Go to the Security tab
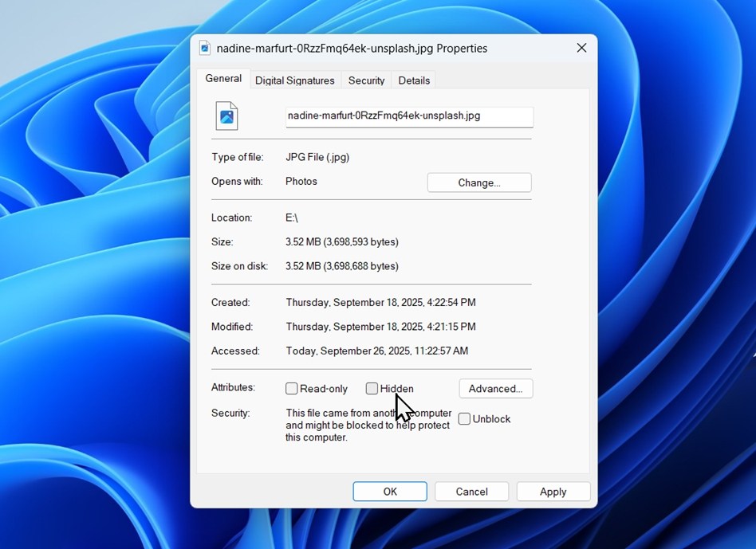Screen dimensions: 756x549 [366, 80]
